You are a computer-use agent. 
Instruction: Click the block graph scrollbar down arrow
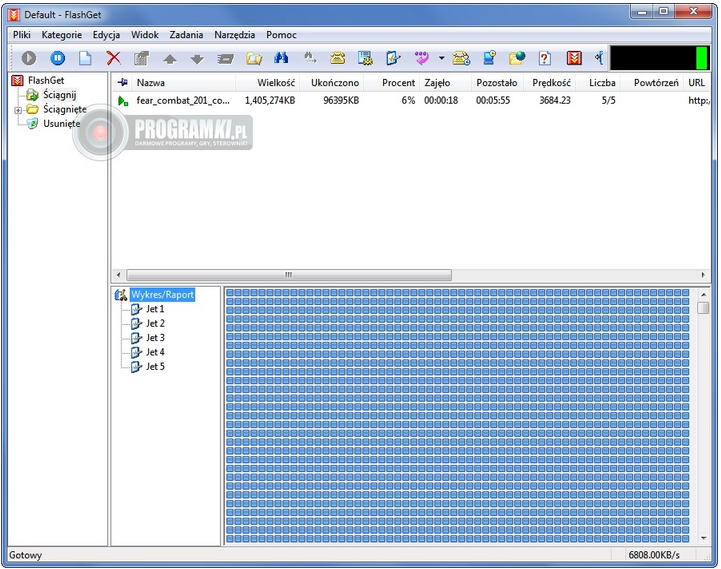pos(704,538)
